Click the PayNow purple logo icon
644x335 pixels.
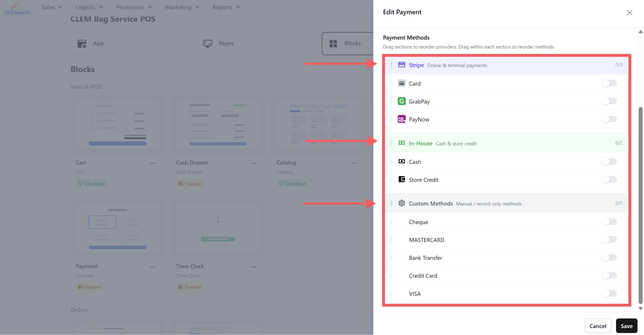click(402, 119)
